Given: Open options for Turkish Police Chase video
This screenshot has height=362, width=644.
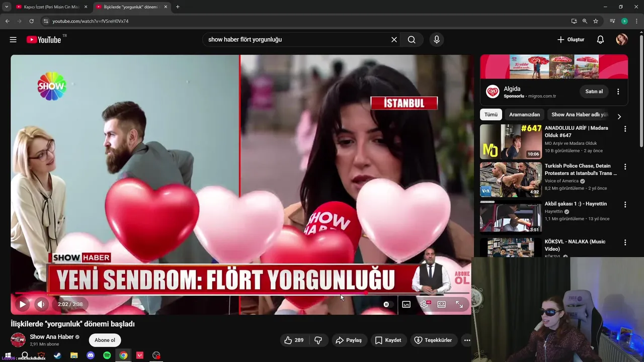Looking at the screenshot, I should click(x=625, y=167).
